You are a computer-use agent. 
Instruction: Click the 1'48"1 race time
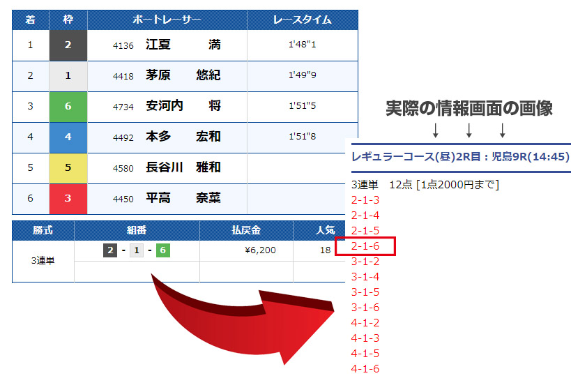[x=302, y=45]
